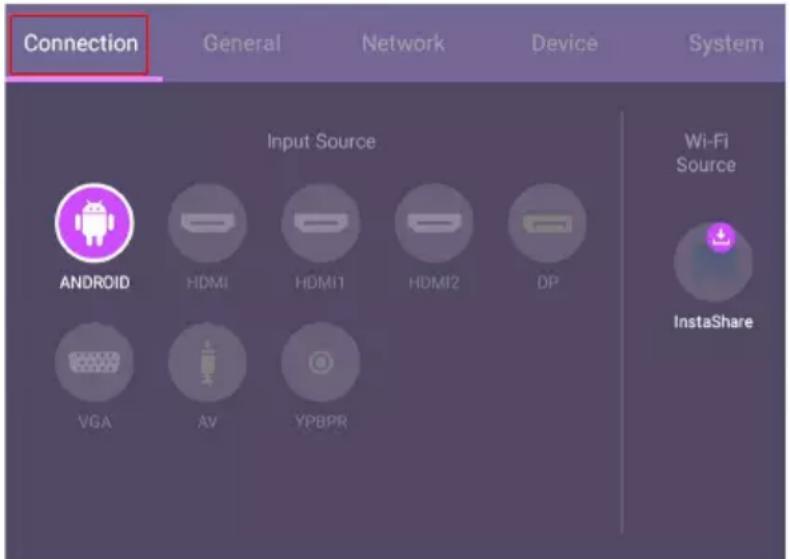Choose the AV input icon
Viewport: 790px width, 559px height.
click(207, 362)
